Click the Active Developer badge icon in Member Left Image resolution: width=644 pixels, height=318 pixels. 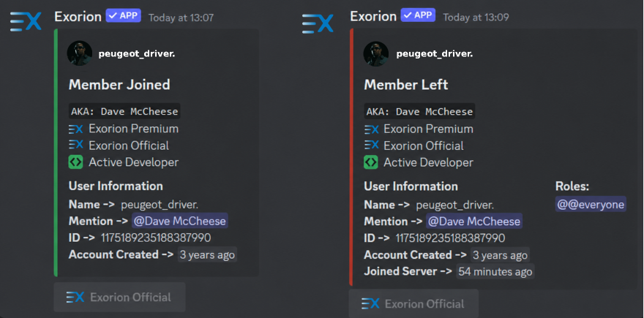(371, 162)
